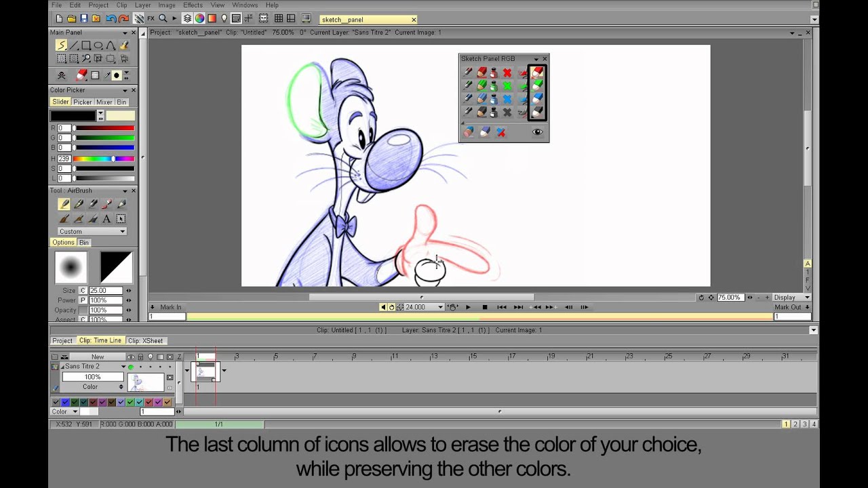
Task: Toggle the Power P pressure button
Action: 83,300
